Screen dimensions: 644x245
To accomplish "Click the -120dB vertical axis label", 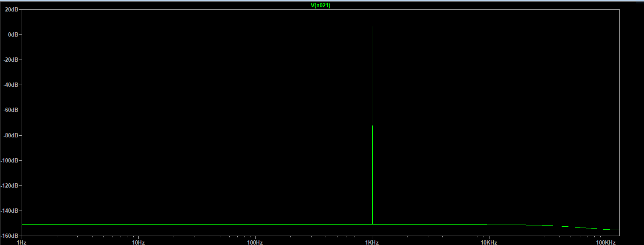I will click(9, 185).
